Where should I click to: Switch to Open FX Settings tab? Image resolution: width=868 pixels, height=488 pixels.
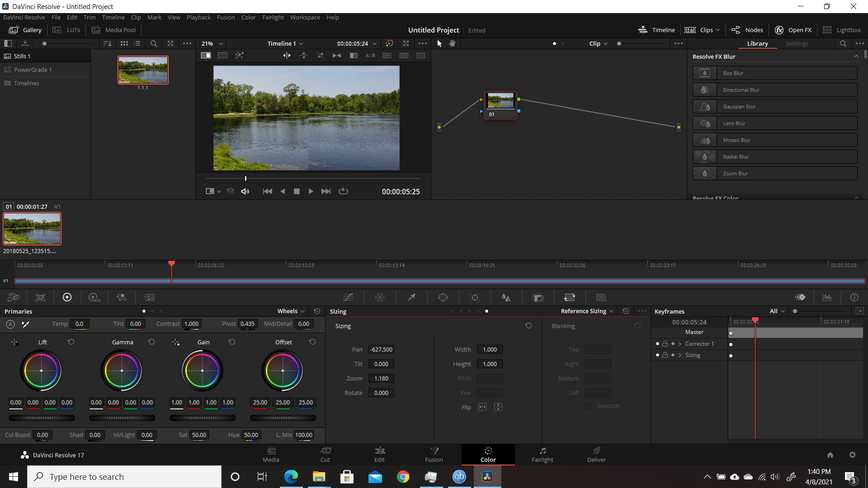(x=797, y=43)
